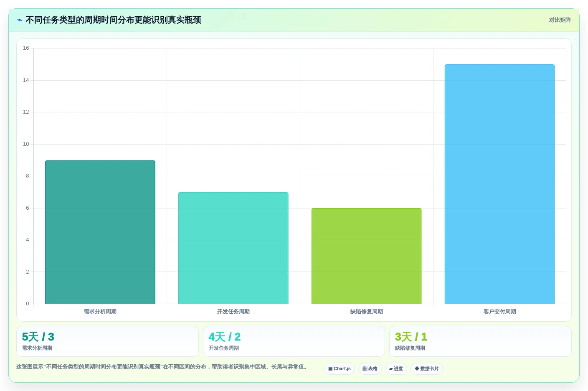Click the green 缺陷修复周期 bar

[x=367, y=256]
